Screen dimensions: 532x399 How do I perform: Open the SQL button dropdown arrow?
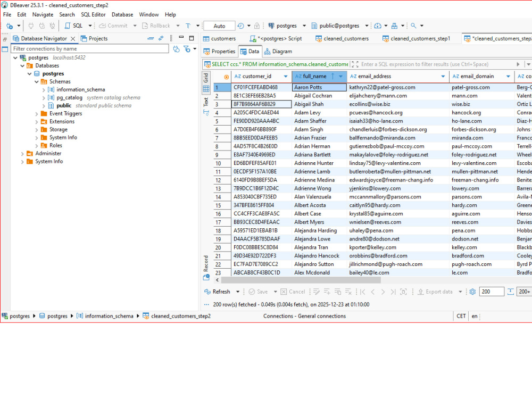pyautogui.click(x=90, y=26)
